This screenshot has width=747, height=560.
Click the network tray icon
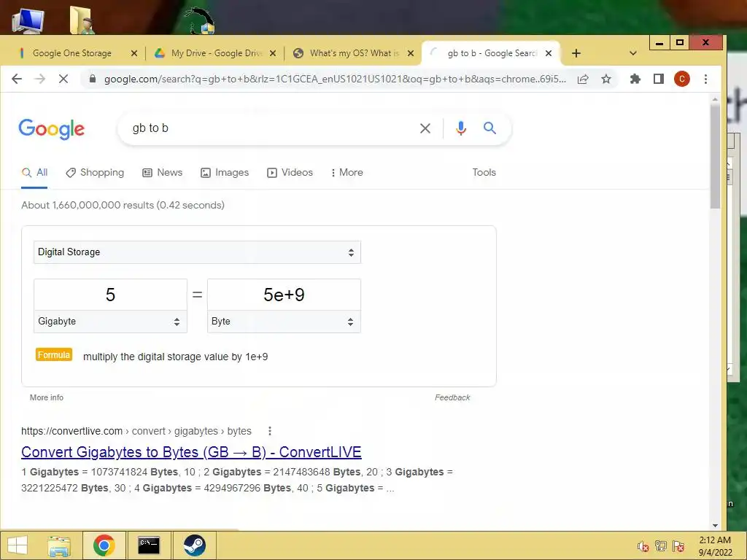pyautogui.click(x=661, y=546)
